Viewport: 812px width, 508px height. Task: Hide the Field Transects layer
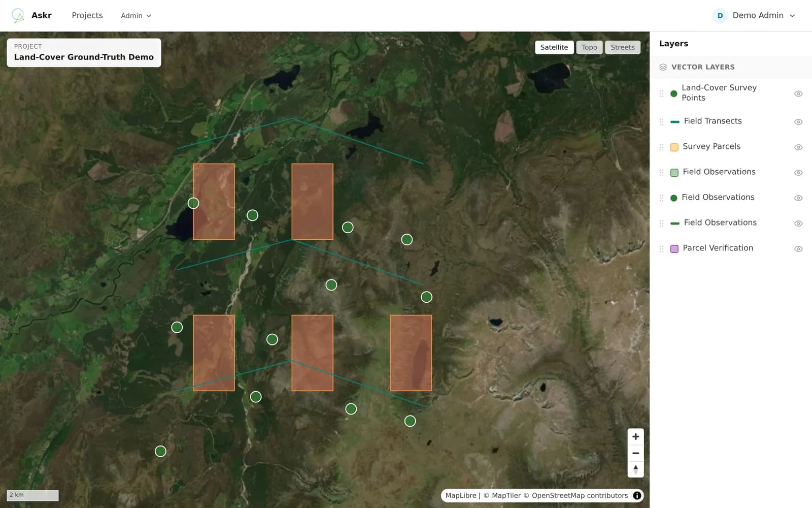coord(798,122)
